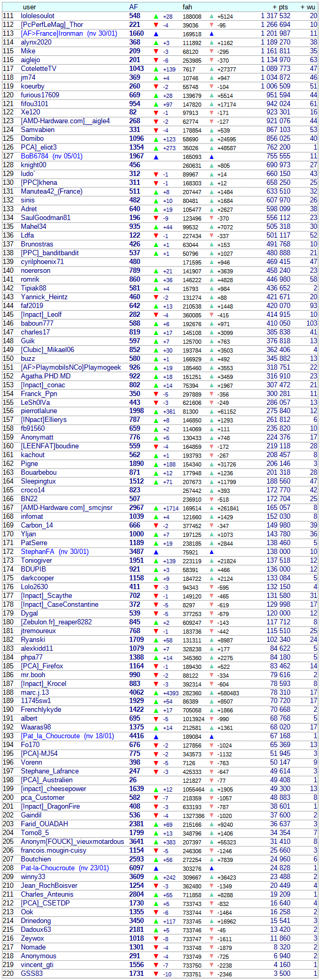Open user profile for Anonym[FOUCK]_vieuxmotardous
The width and height of the screenshot is (320, 980).
(x=72, y=842)
